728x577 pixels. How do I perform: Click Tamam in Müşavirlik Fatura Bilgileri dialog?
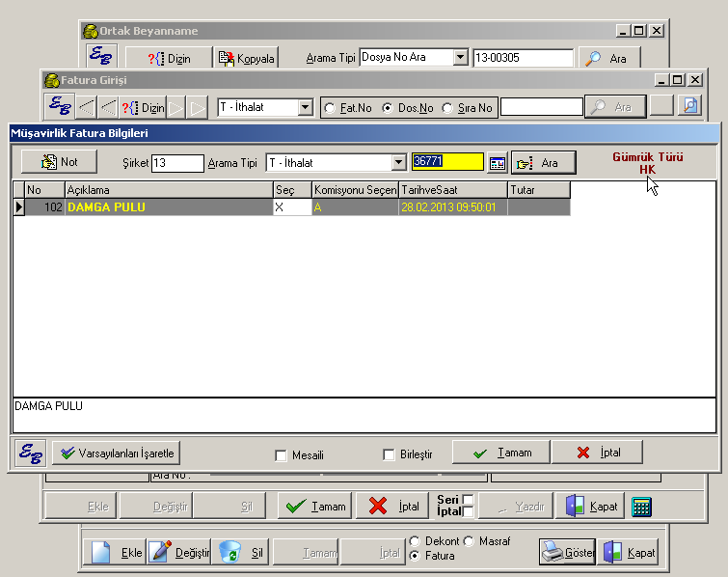(499, 453)
